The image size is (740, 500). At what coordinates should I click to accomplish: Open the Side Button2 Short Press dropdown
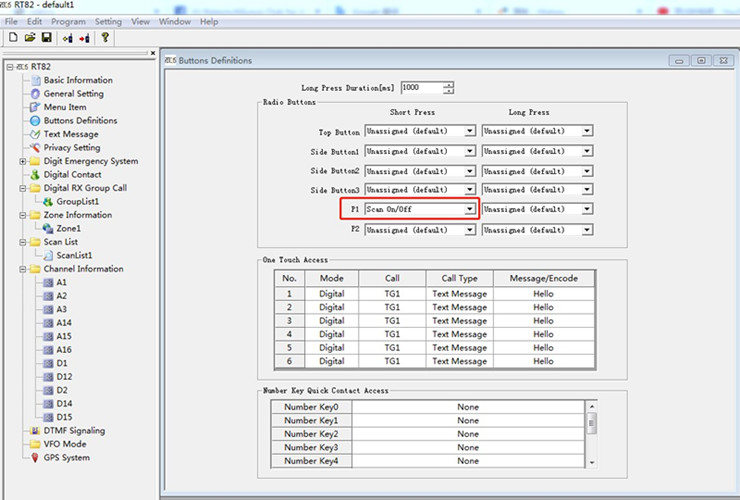point(469,171)
